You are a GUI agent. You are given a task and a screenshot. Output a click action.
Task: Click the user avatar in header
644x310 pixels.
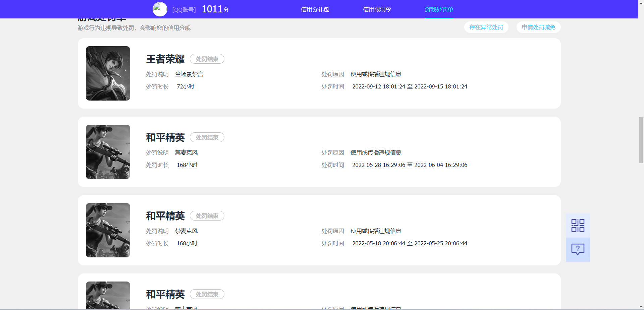[x=160, y=9]
